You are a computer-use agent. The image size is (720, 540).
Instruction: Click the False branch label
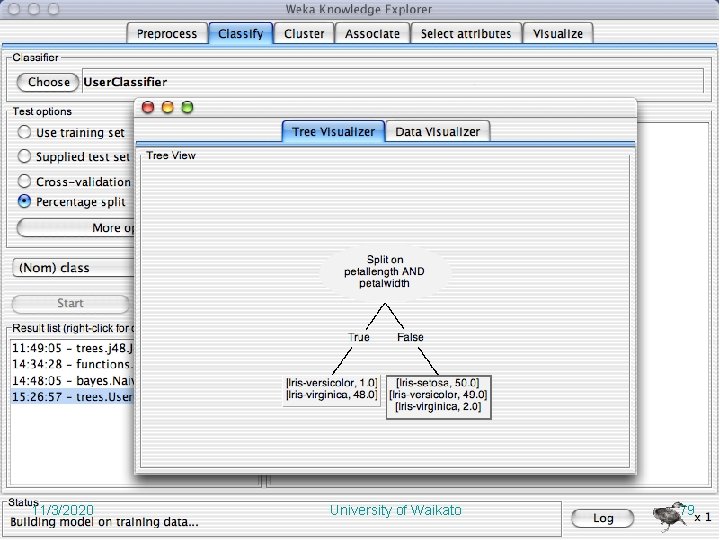410,338
